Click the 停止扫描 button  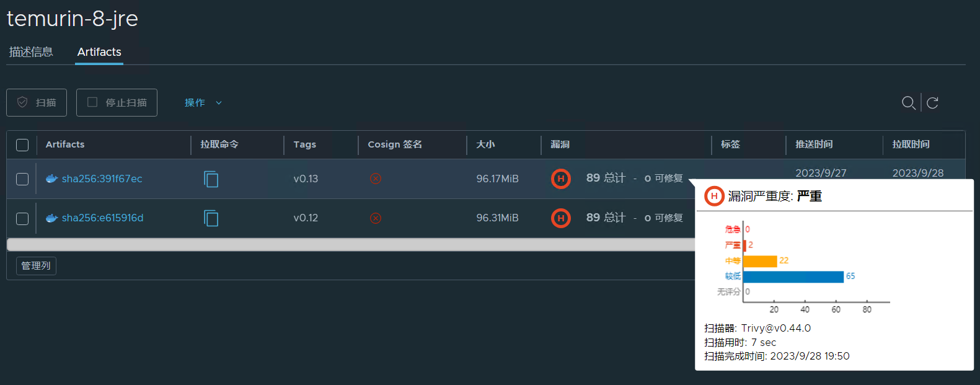point(117,102)
